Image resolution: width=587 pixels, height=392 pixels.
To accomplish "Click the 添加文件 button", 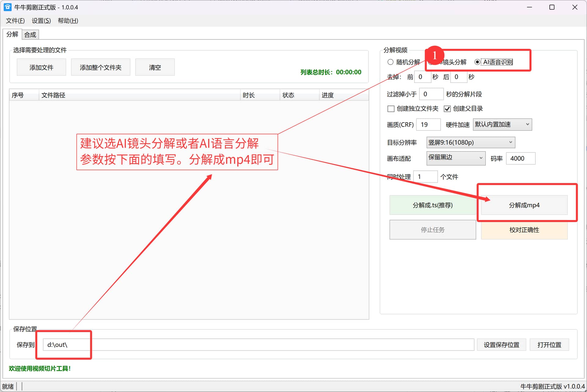I will pos(41,67).
